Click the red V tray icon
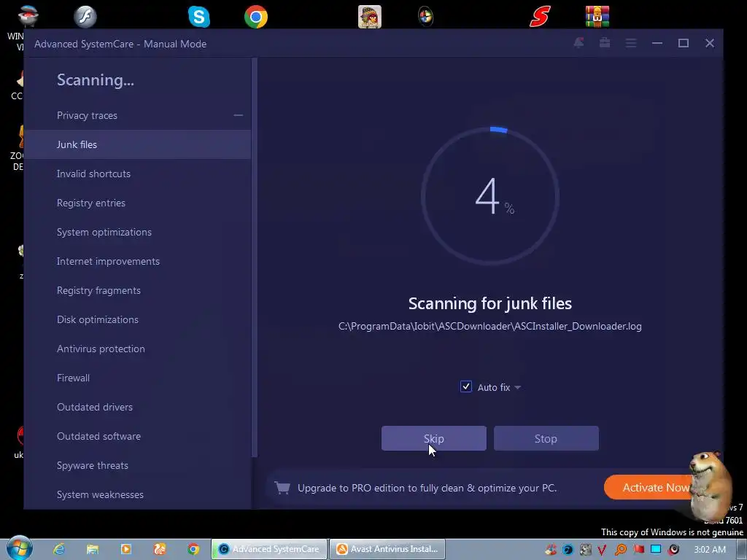Screen dimensions: 747x560 coord(602,550)
